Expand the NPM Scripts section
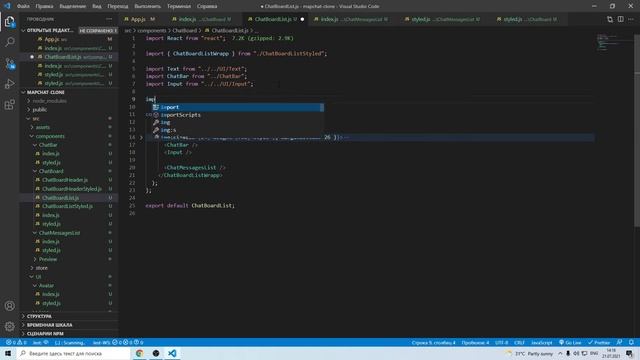 (69, 333)
